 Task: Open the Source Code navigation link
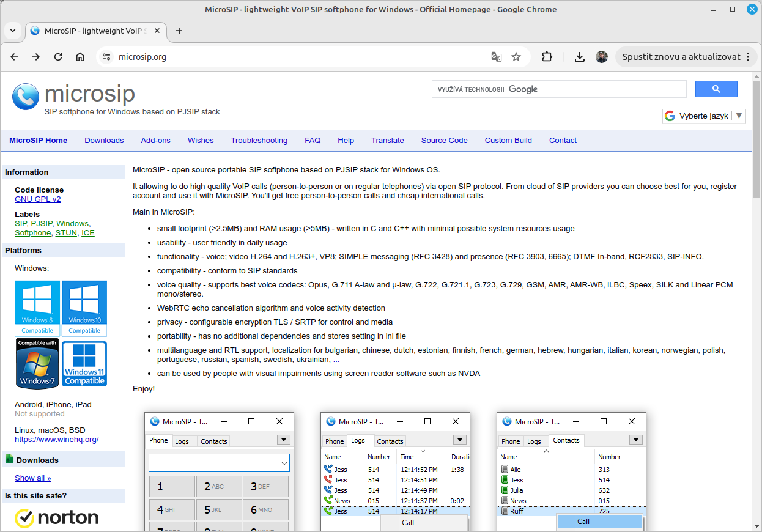coord(444,141)
